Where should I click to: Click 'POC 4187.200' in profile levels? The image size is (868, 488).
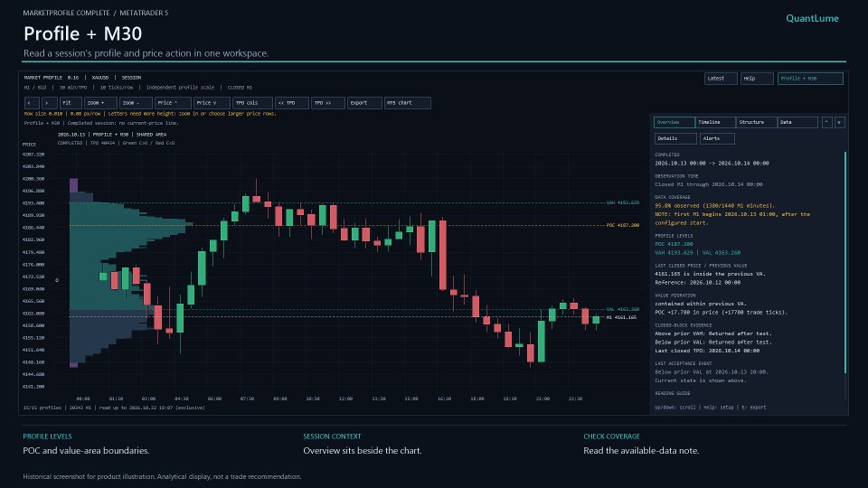click(x=674, y=244)
